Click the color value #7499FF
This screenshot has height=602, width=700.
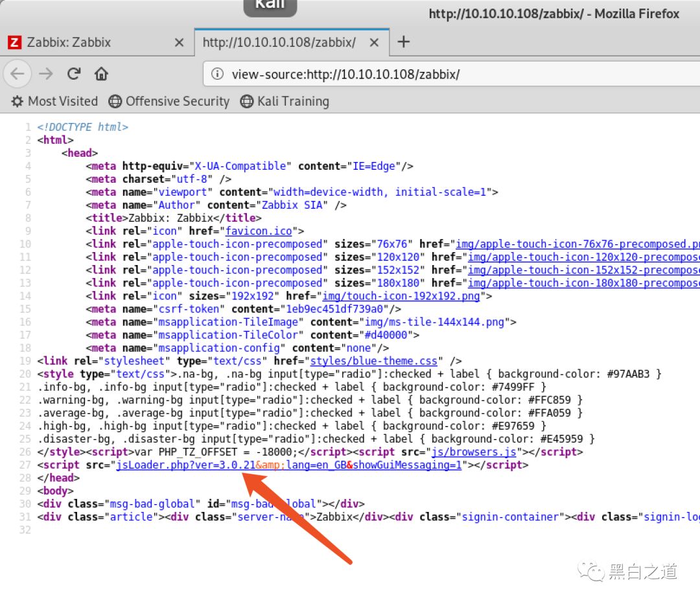pyautogui.click(x=513, y=387)
